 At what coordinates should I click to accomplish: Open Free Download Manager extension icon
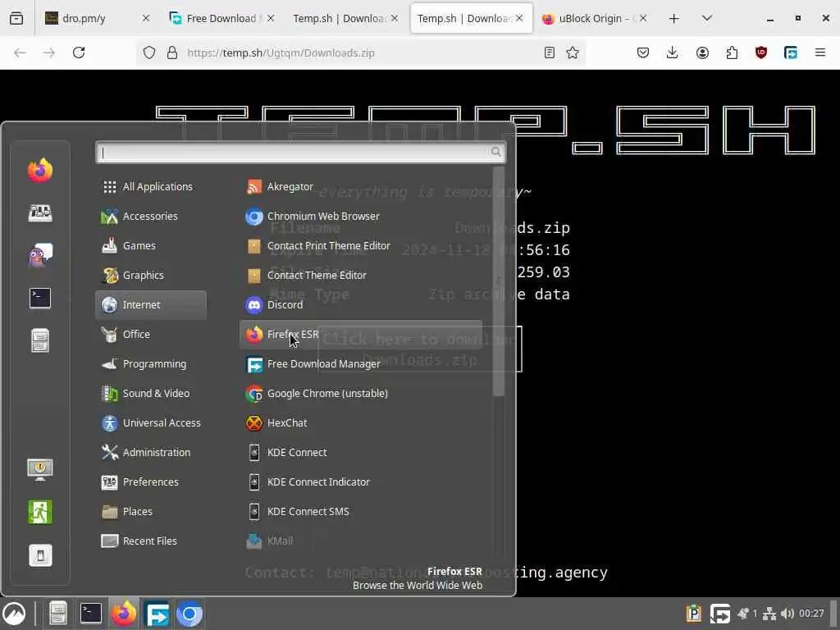click(x=791, y=52)
